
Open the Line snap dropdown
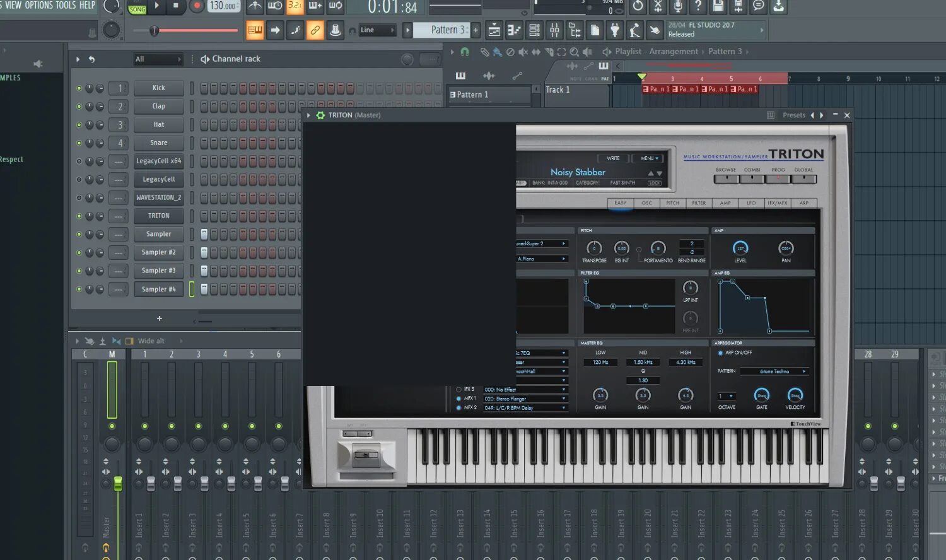click(378, 30)
